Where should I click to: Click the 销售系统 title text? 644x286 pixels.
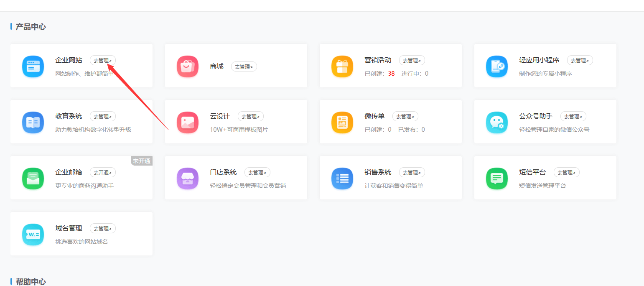[378, 172]
